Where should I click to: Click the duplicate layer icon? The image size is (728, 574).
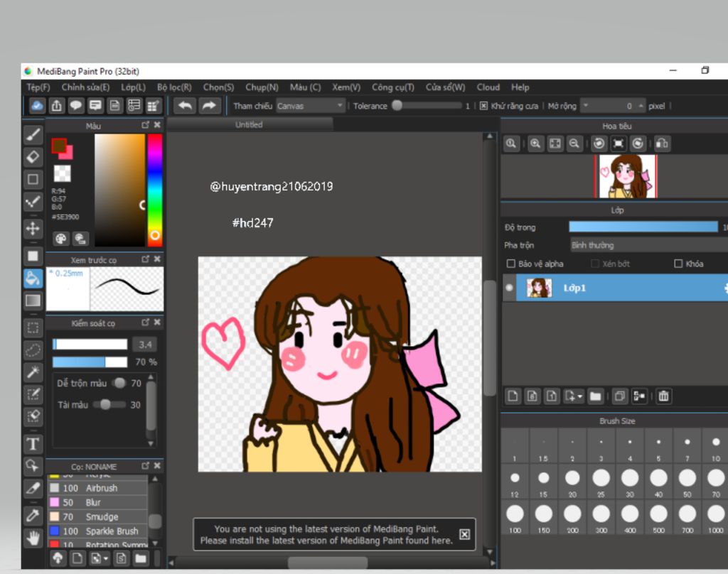click(x=619, y=396)
